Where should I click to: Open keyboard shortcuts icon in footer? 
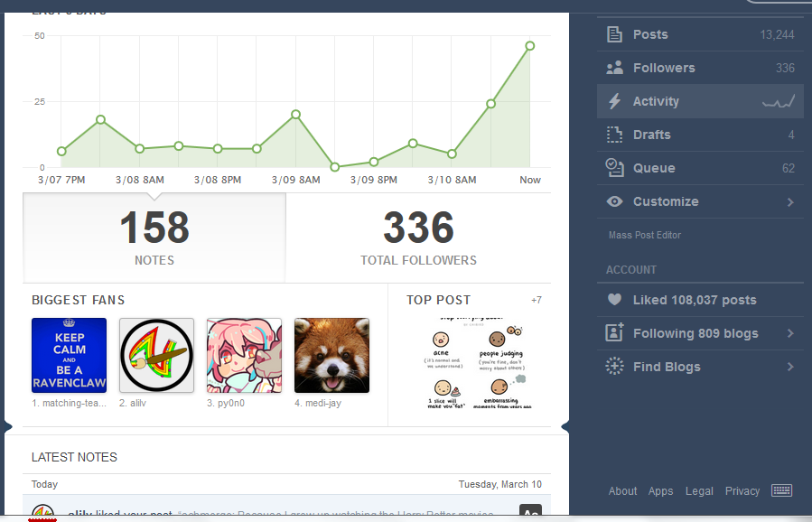(781, 490)
